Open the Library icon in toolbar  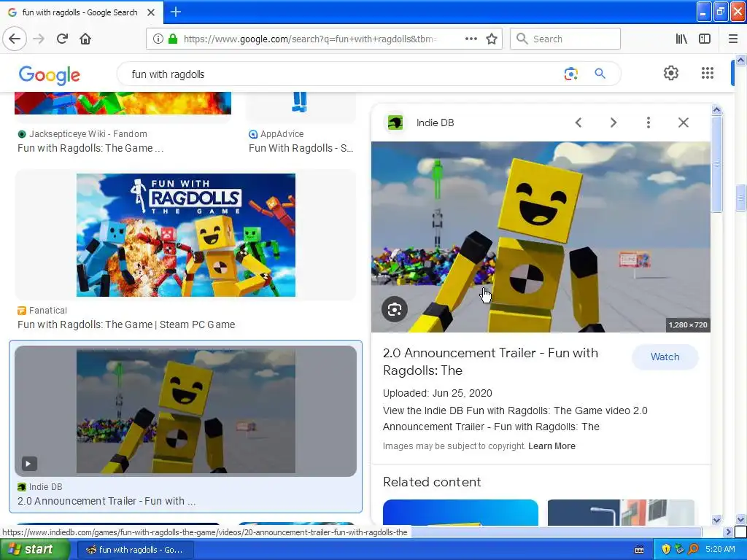681,39
